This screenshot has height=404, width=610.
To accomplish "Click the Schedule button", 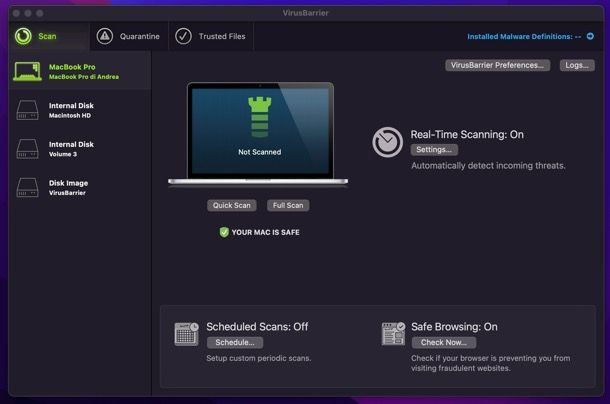I will 235,343.
